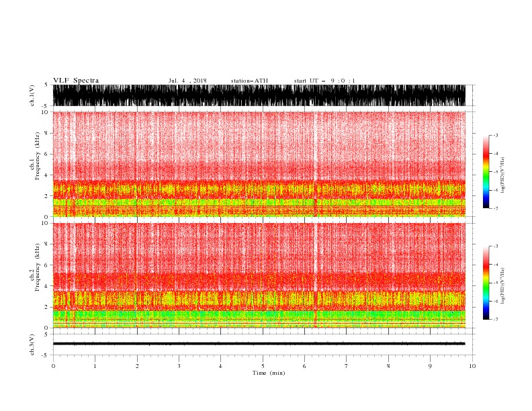Select the ch.1 "Frequency (kHz)" axis label

(38, 156)
